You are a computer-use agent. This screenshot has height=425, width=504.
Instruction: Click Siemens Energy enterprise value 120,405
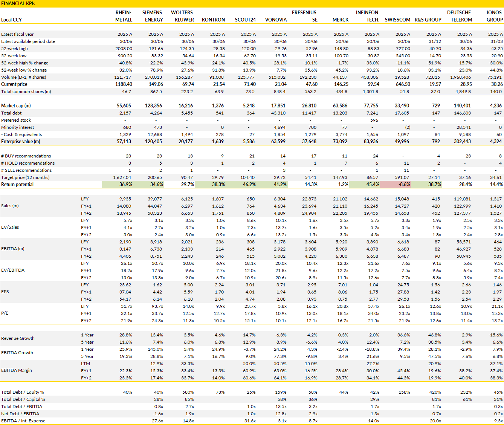(154, 142)
